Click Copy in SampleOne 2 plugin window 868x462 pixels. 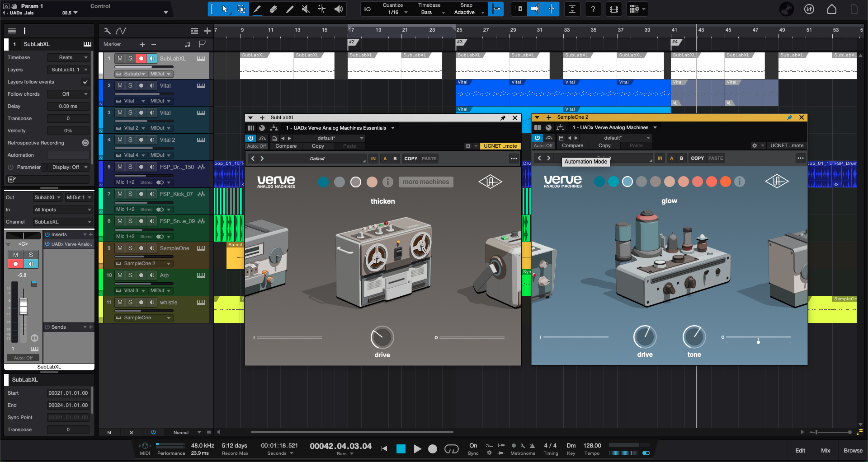click(x=604, y=145)
